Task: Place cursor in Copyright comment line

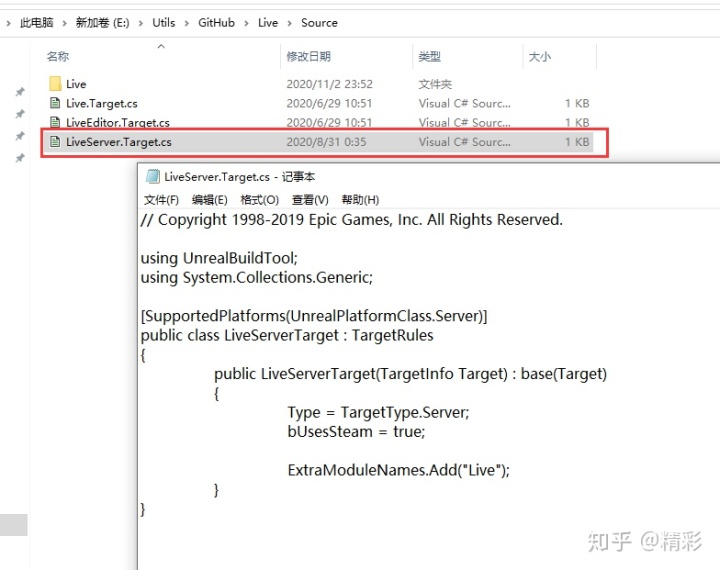Action: coord(351,220)
